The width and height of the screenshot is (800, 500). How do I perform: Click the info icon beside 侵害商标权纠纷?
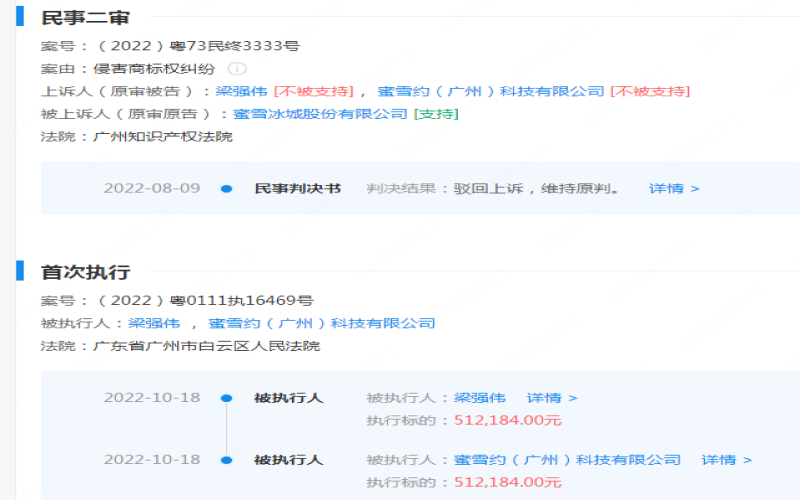[237, 68]
